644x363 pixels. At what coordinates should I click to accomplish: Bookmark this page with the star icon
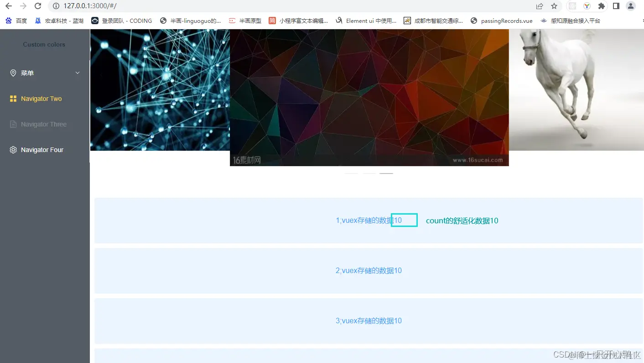click(x=554, y=6)
